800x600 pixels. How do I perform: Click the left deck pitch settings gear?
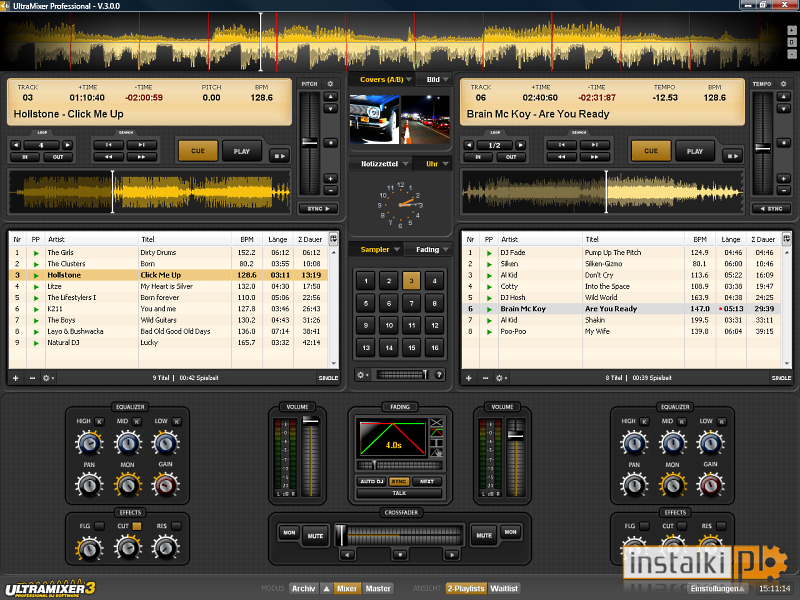(x=331, y=84)
